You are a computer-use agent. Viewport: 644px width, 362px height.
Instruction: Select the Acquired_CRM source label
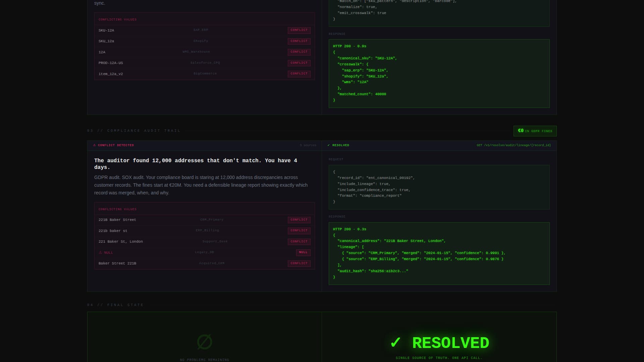coord(212,263)
